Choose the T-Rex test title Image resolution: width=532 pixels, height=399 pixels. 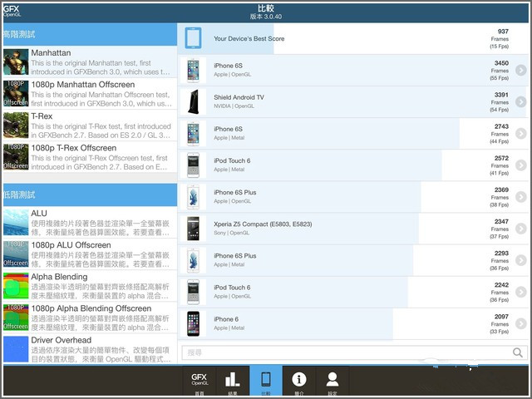42,116
